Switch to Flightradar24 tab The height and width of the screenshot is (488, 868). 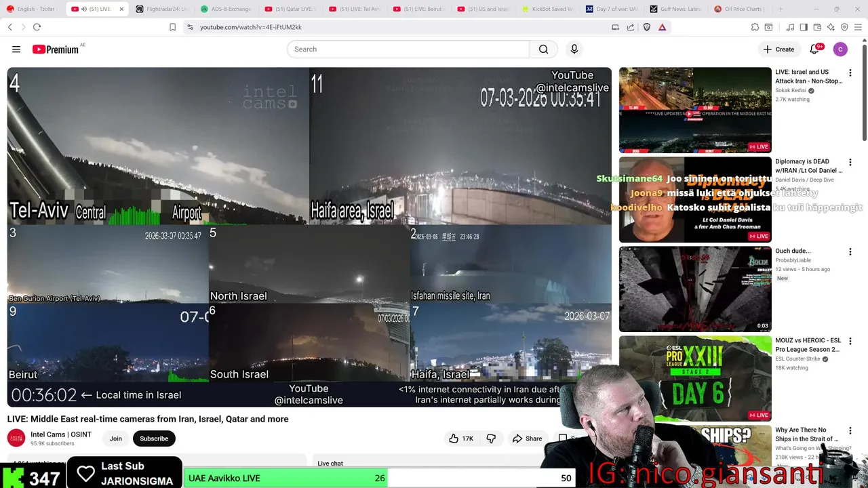point(161,9)
